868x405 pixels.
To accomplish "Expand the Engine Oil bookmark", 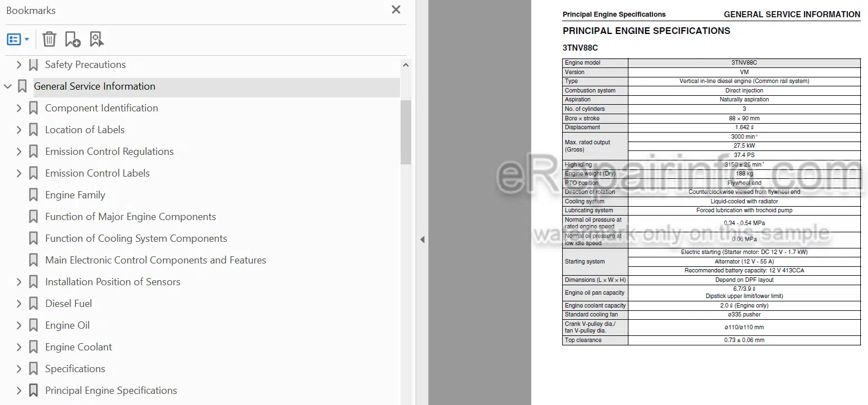I will (19, 325).
